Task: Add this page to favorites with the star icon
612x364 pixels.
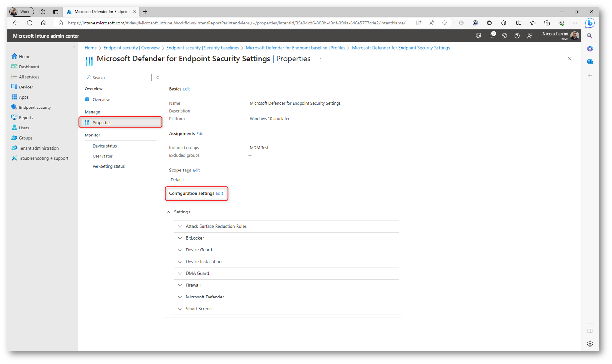Action: click(x=445, y=23)
